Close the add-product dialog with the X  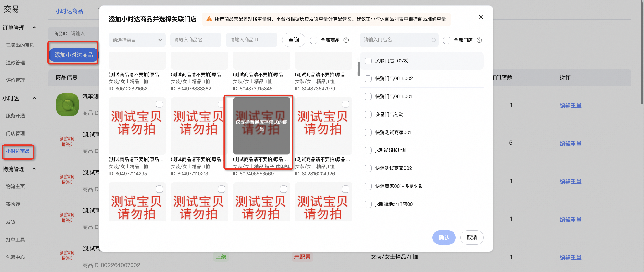[481, 17]
